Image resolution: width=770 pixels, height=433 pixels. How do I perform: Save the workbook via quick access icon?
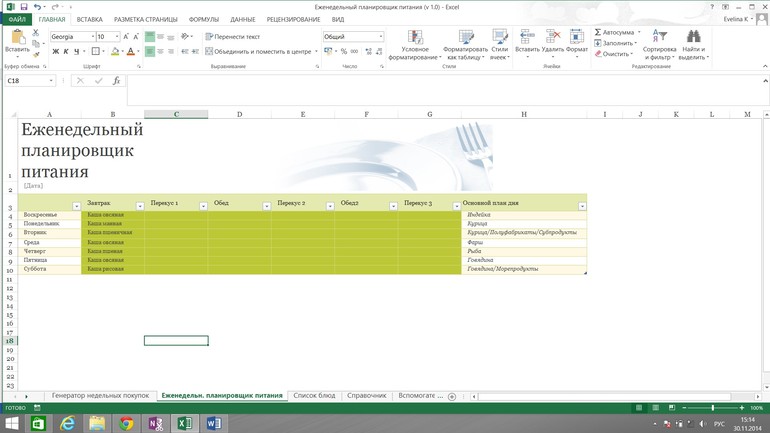click(24, 6)
